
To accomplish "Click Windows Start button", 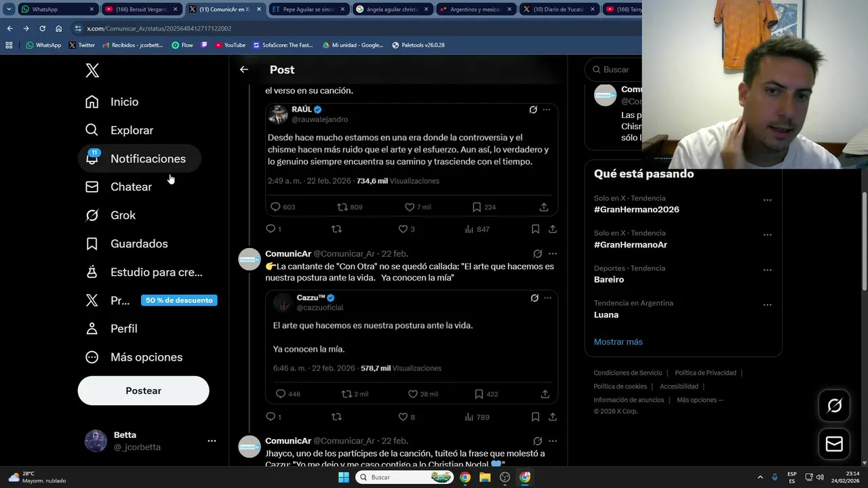I will (x=344, y=477).
